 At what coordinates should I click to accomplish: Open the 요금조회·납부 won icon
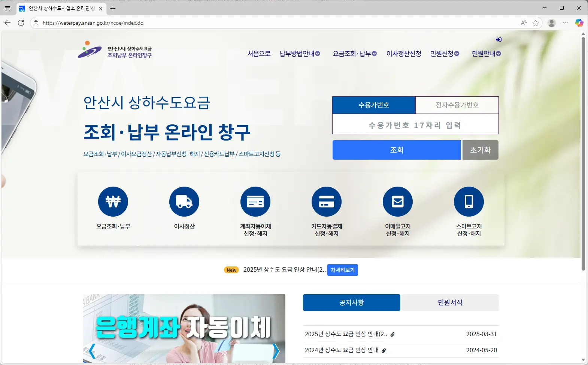(x=113, y=202)
